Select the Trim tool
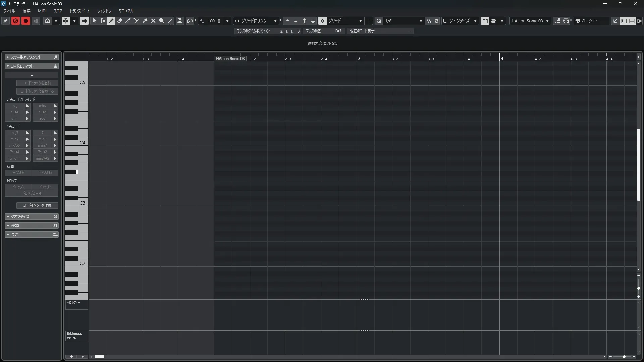Viewport: 644px width, 362px height. (128, 21)
